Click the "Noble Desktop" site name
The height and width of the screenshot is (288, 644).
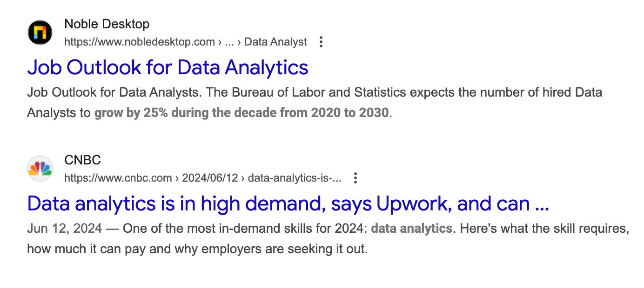coord(107,24)
